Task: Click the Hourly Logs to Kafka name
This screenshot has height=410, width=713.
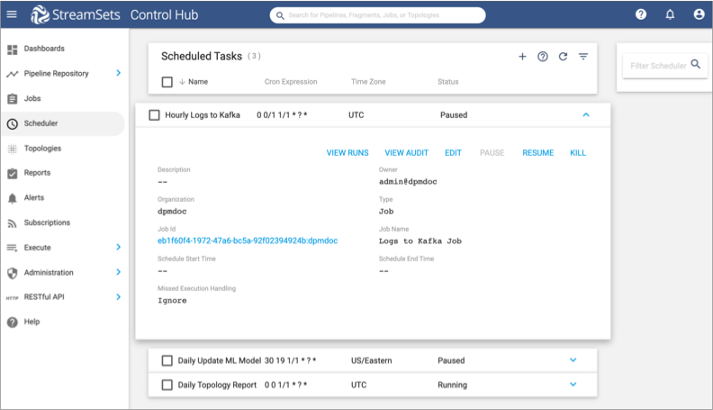Action: click(202, 115)
